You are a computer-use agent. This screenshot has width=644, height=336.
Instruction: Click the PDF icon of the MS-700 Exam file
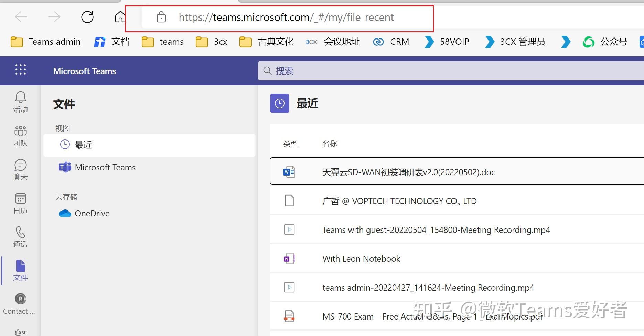coord(289,316)
